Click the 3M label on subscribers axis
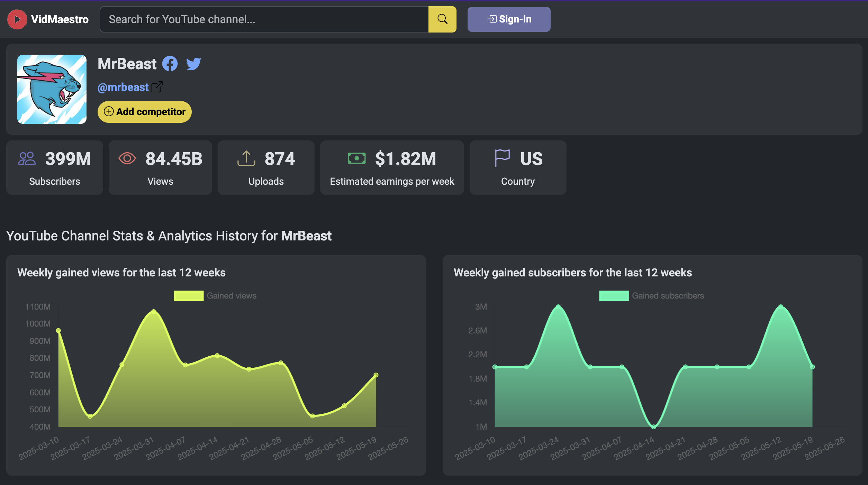This screenshot has height=485, width=868. pyautogui.click(x=481, y=306)
